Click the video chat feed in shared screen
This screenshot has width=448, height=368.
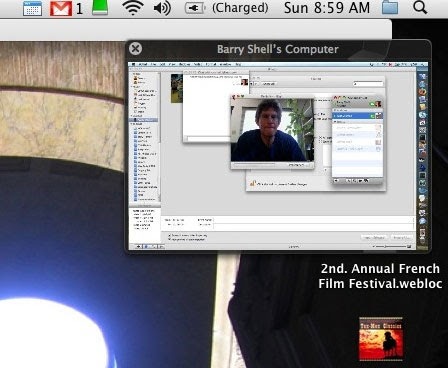272,131
